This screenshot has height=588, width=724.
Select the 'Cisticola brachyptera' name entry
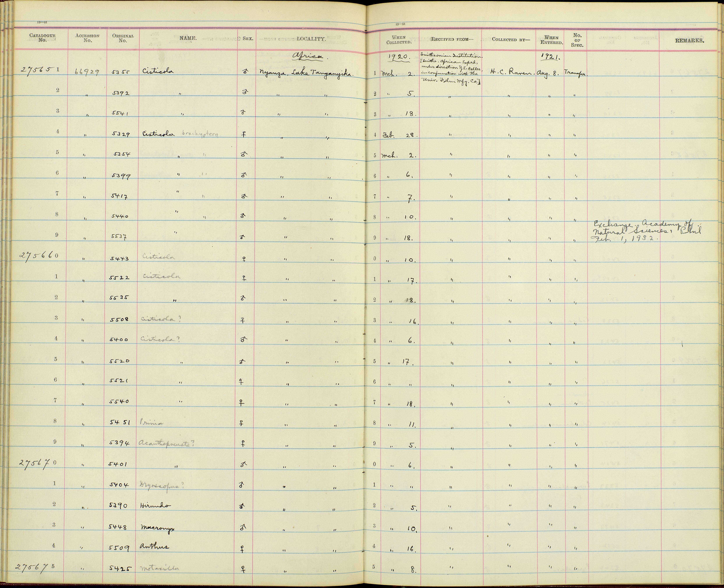click(x=180, y=134)
